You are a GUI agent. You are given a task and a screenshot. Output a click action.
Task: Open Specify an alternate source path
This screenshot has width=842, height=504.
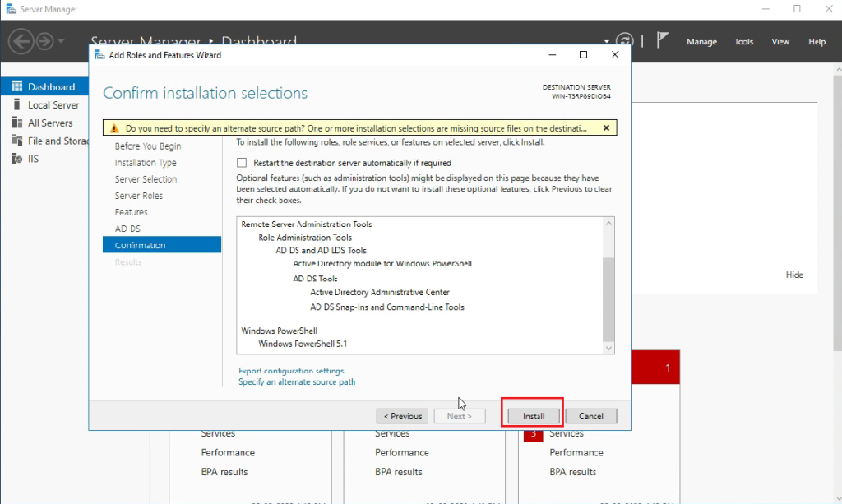click(296, 381)
